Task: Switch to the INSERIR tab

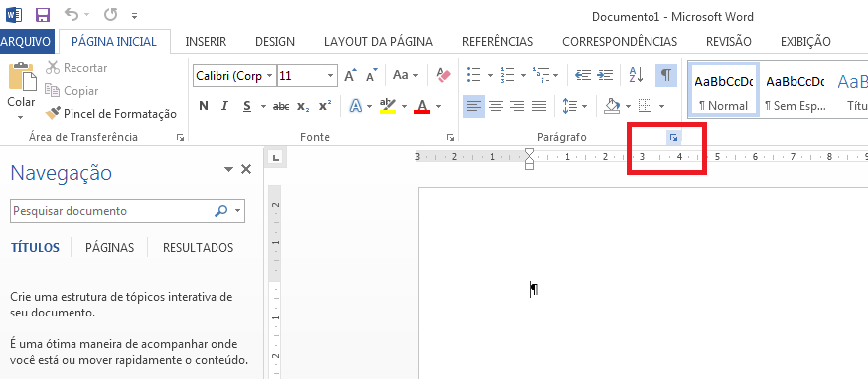Action: (206, 42)
